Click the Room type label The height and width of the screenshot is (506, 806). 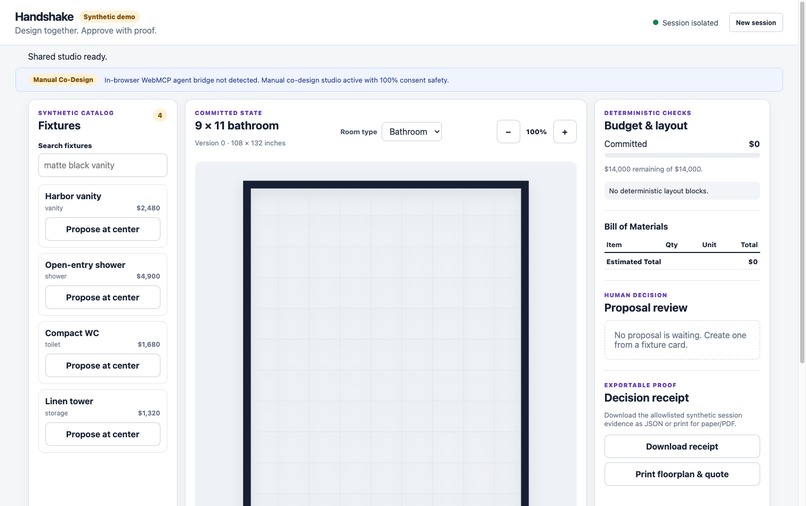358,132
